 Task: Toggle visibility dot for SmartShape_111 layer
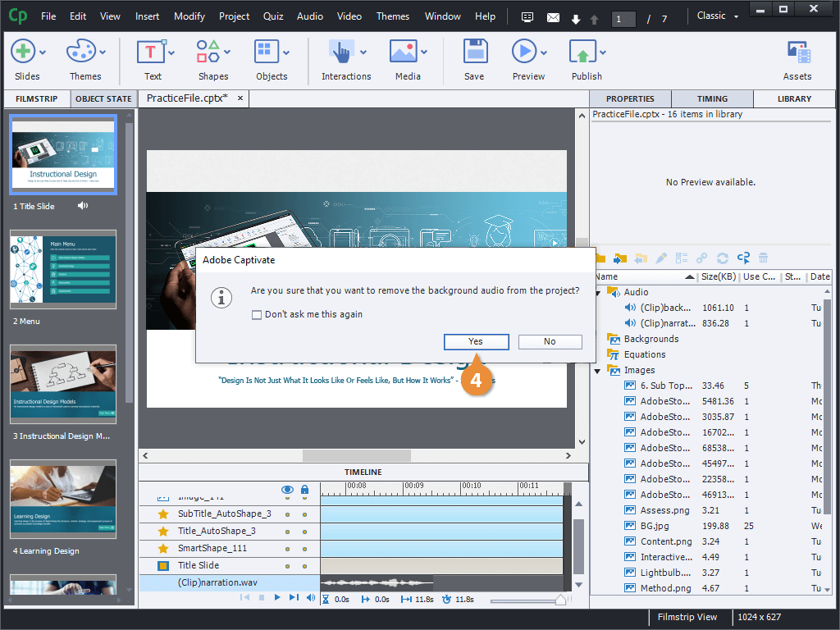tap(287, 549)
